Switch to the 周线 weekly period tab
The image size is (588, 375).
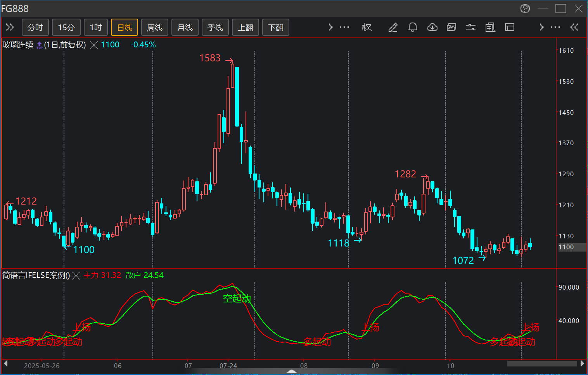(154, 28)
